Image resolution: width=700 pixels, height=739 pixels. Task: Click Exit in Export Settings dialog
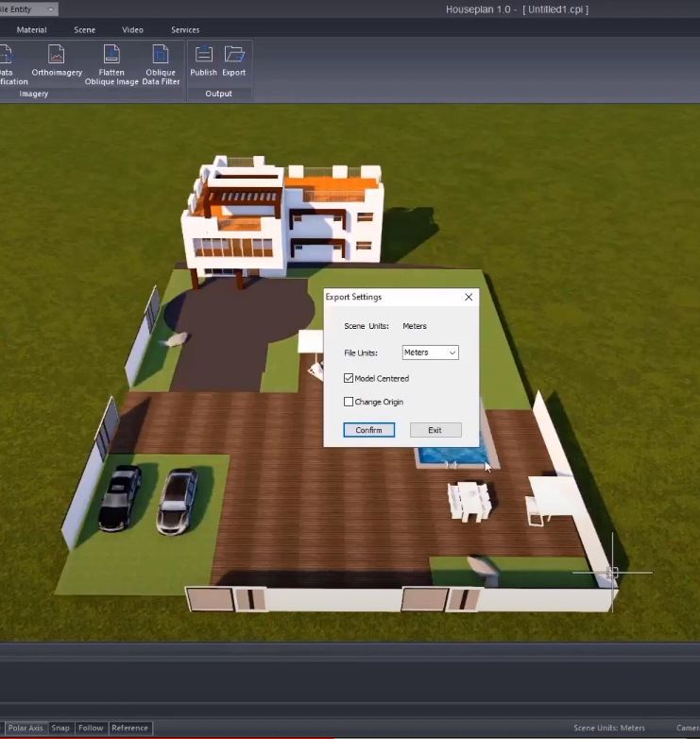(435, 430)
